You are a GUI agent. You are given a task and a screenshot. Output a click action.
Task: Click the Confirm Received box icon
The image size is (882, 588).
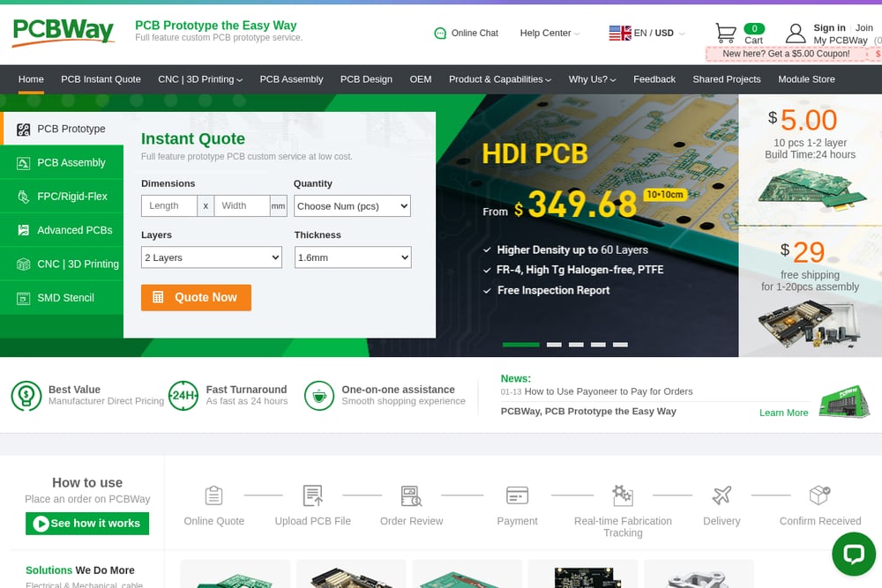pos(819,495)
